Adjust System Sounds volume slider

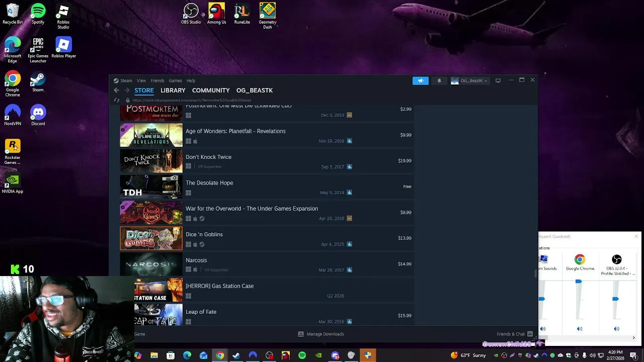point(542,299)
